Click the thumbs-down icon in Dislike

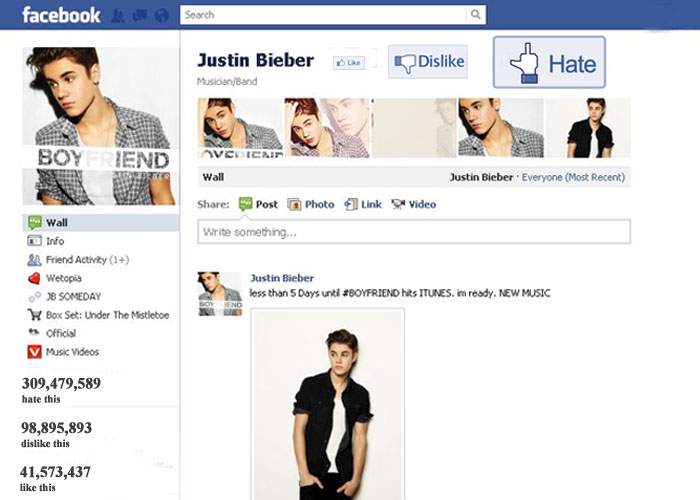pos(405,63)
